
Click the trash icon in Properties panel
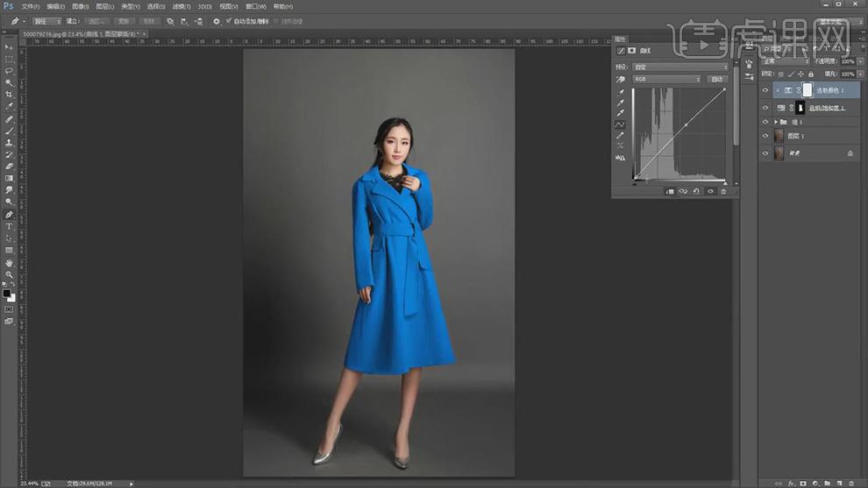[723, 192]
